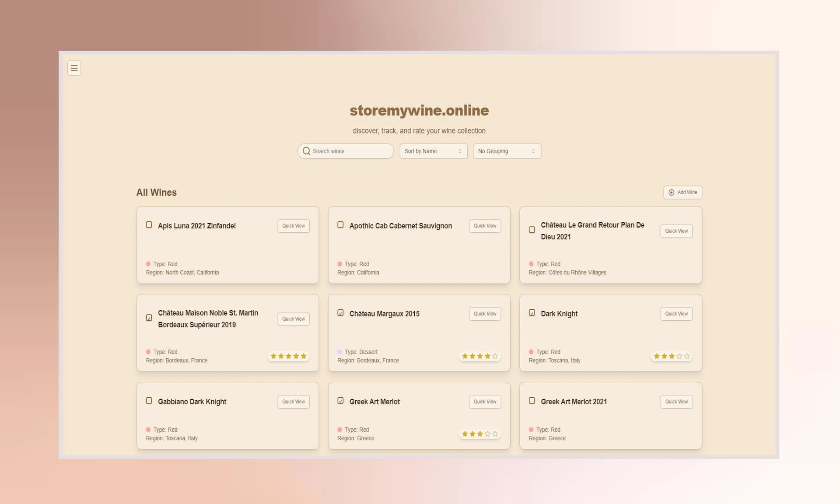Screen dimensions: 840x504
Task: Uncheck the Greek Art Merlot checkbox
Action: [x=340, y=400]
